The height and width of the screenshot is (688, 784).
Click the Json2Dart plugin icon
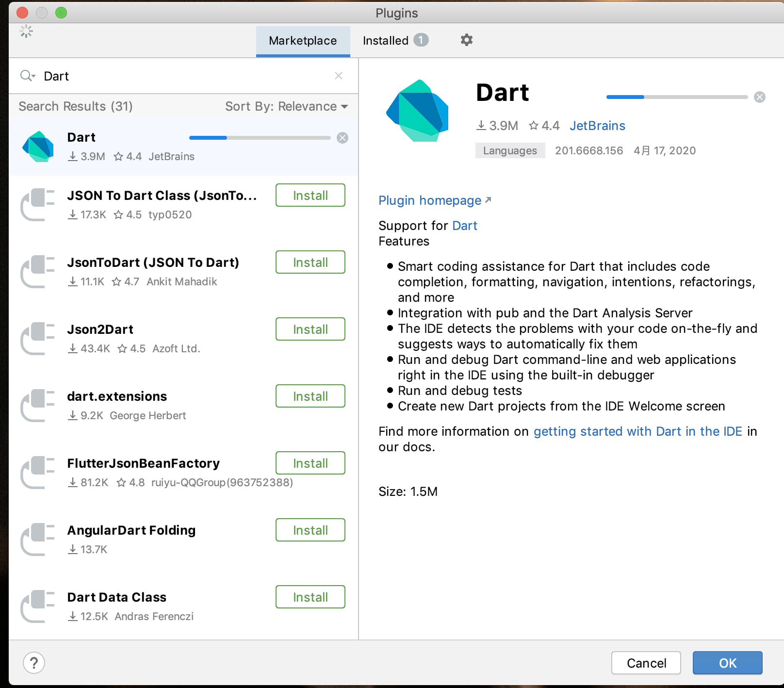click(x=38, y=338)
